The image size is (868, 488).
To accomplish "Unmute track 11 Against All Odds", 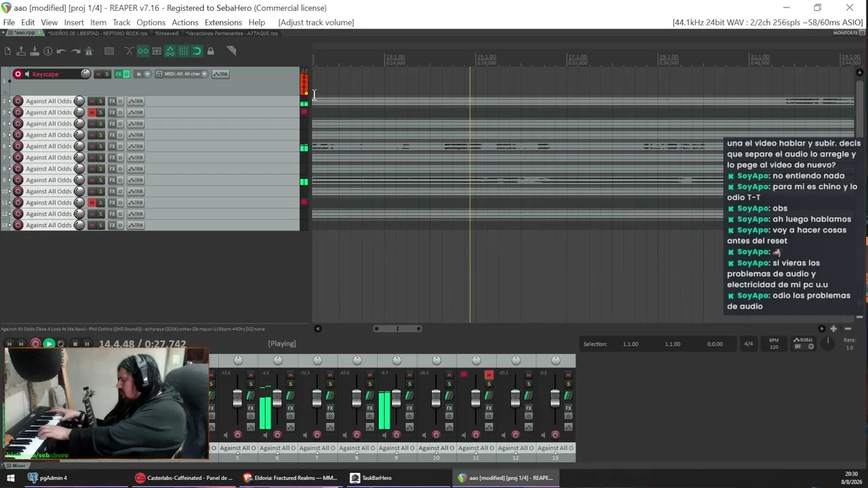I will click(92, 203).
